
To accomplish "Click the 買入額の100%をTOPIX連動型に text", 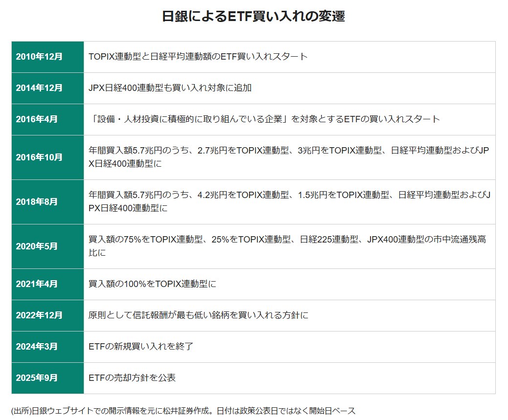I will coord(152,284).
